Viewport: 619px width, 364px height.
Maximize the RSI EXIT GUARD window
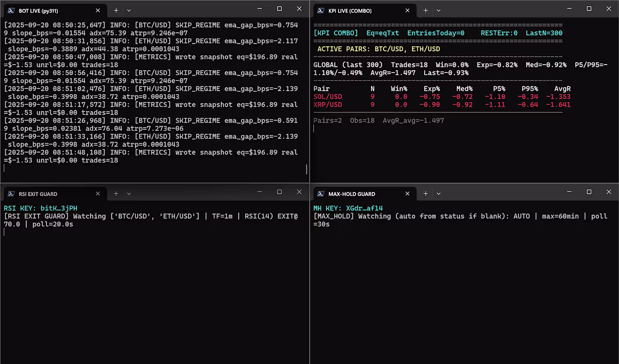pos(279,192)
